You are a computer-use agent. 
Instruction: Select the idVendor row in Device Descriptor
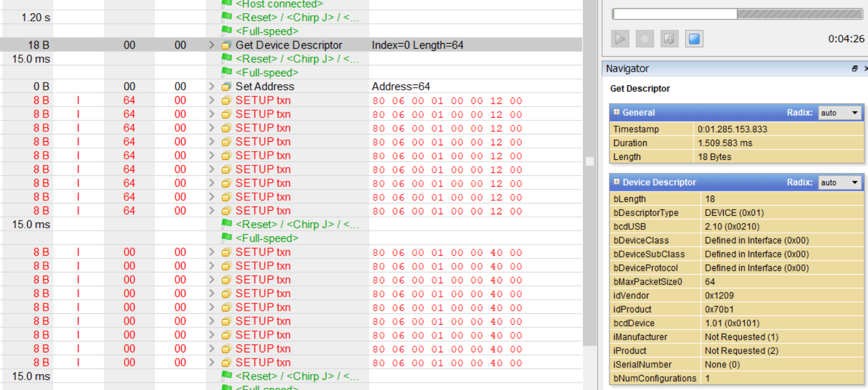[735, 296]
